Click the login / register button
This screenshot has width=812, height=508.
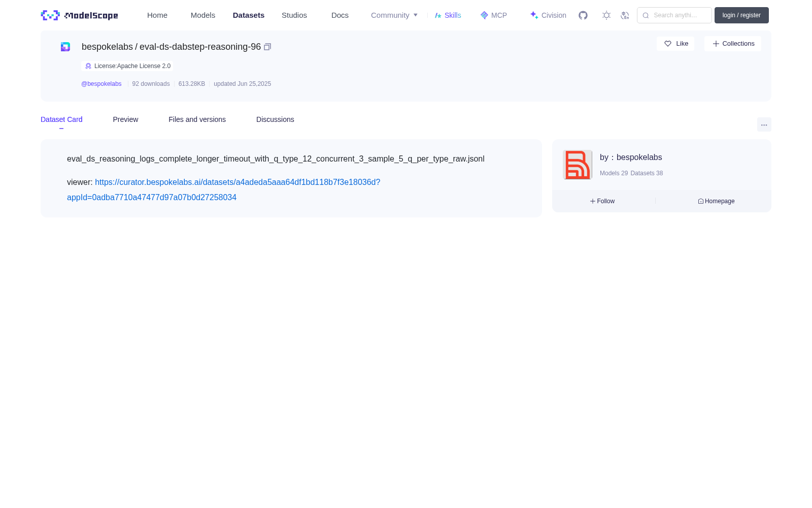[x=741, y=15]
